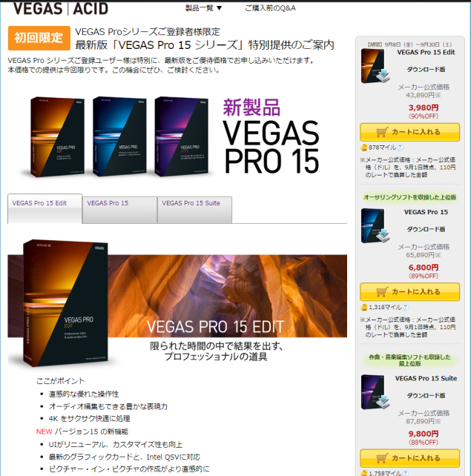Click the VEGAS | ACID logo
The width and height of the screenshot is (471, 476).
pyautogui.click(x=61, y=8)
